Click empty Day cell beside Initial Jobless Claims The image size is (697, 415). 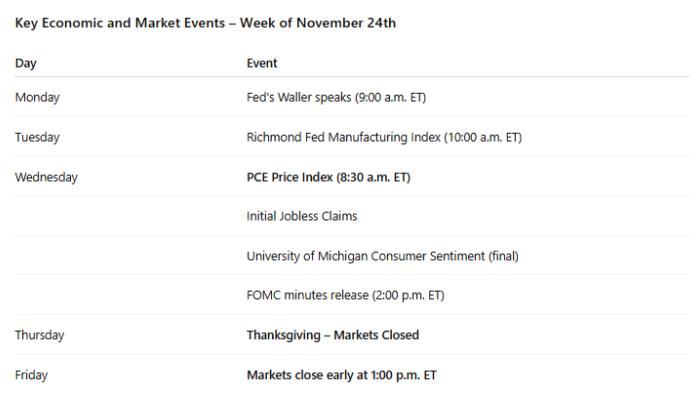120,216
